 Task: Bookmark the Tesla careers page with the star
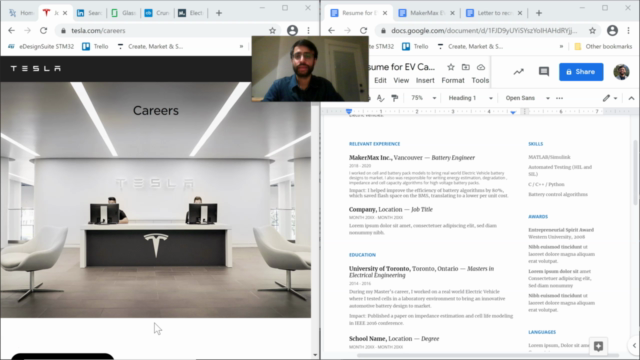pyautogui.click(x=272, y=31)
